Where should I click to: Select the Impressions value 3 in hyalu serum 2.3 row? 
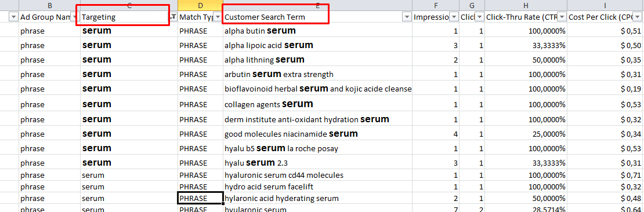coord(436,162)
